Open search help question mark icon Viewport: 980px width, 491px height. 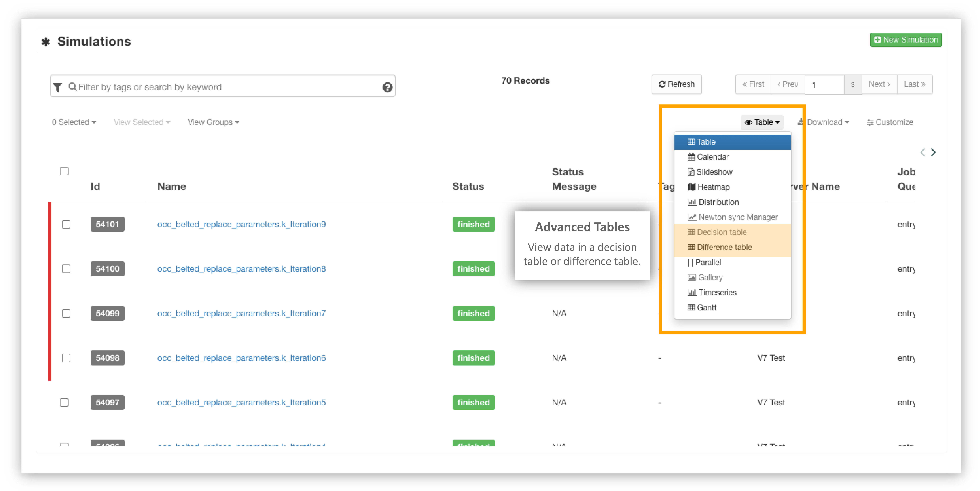pos(387,88)
